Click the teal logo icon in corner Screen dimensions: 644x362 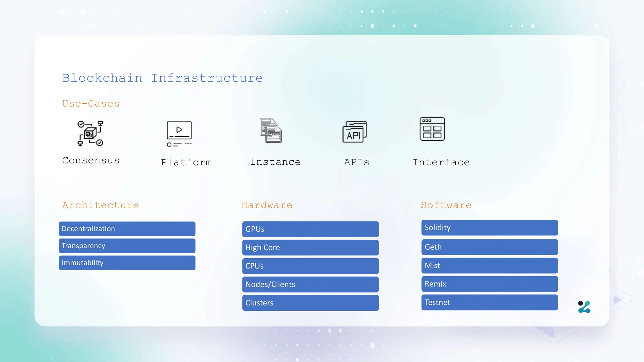[584, 307]
